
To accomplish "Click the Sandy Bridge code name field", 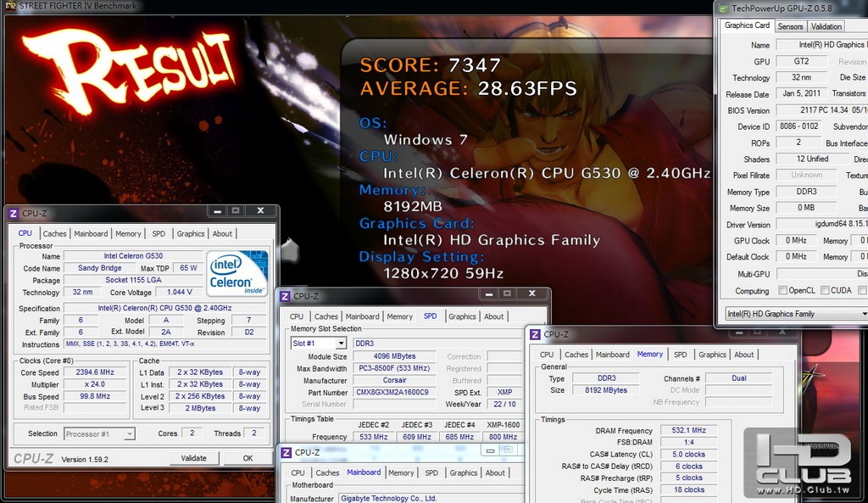I will pos(100,268).
